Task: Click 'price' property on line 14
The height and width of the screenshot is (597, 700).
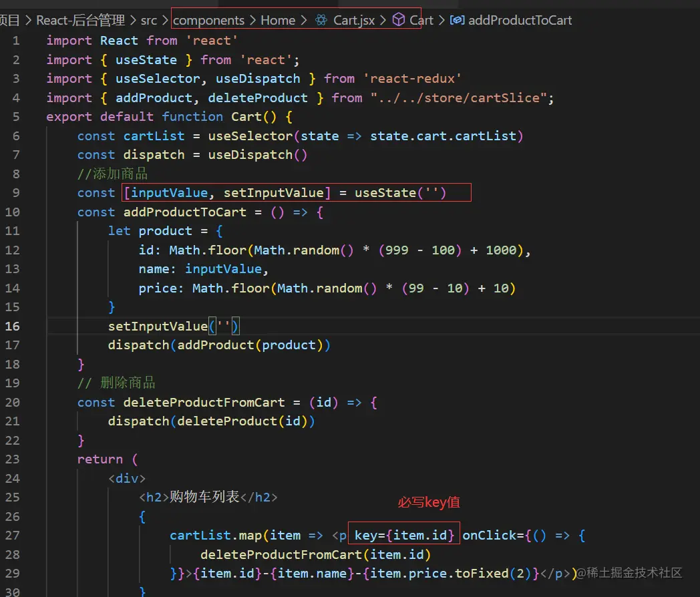Action: [158, 288]
